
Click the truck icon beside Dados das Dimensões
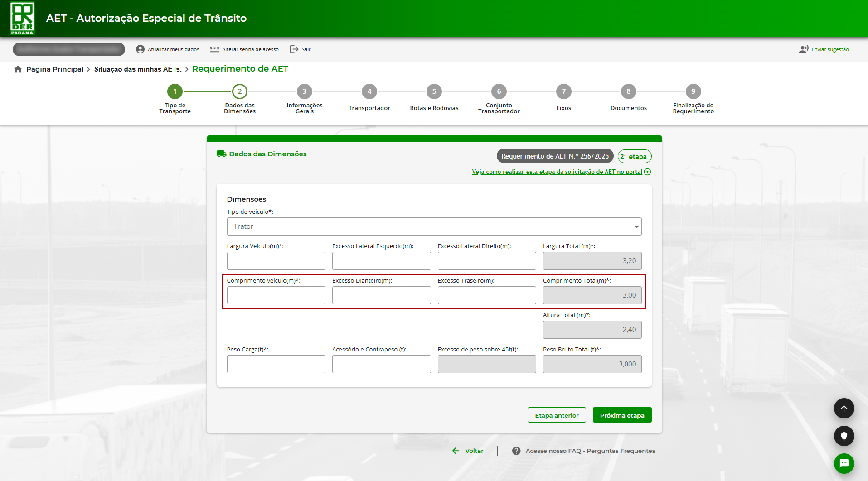pos(222,154)
